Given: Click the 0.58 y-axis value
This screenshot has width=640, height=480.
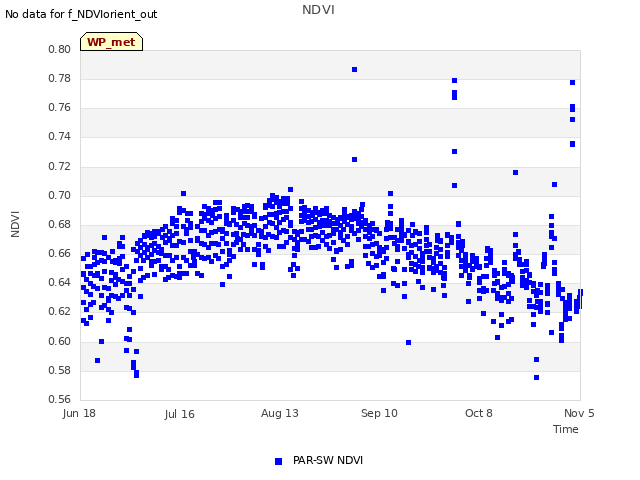Looking at the screenshot, I should tap(60, 371).
